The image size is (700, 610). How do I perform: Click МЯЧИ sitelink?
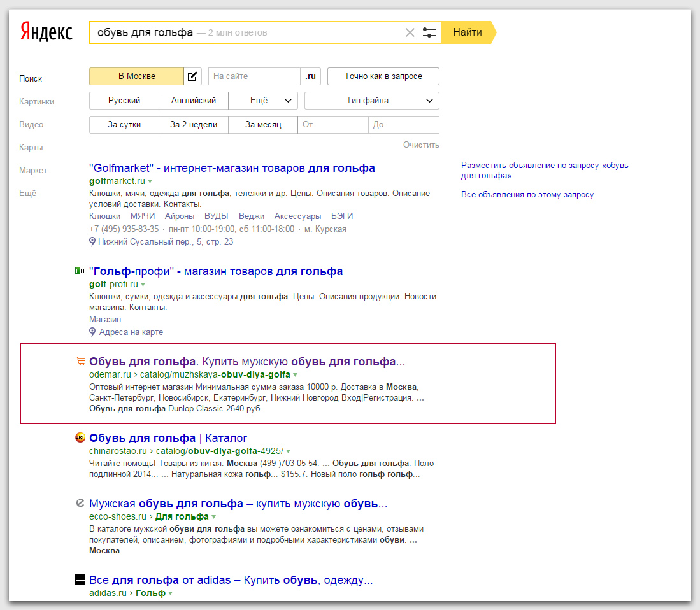pos(143,216)
